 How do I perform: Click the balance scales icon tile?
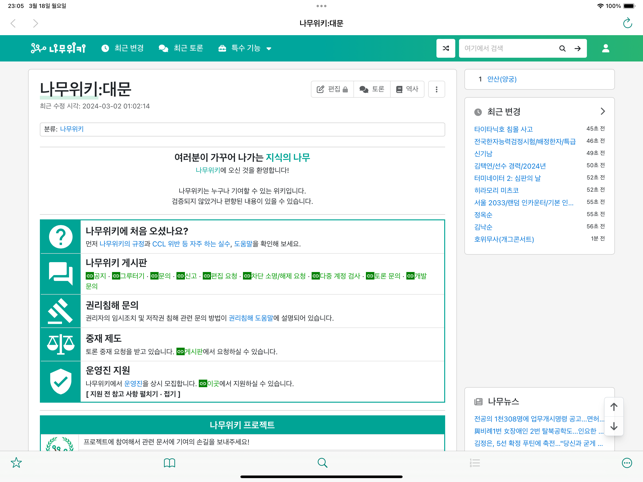pyautogui.click(x=61, y=344)
